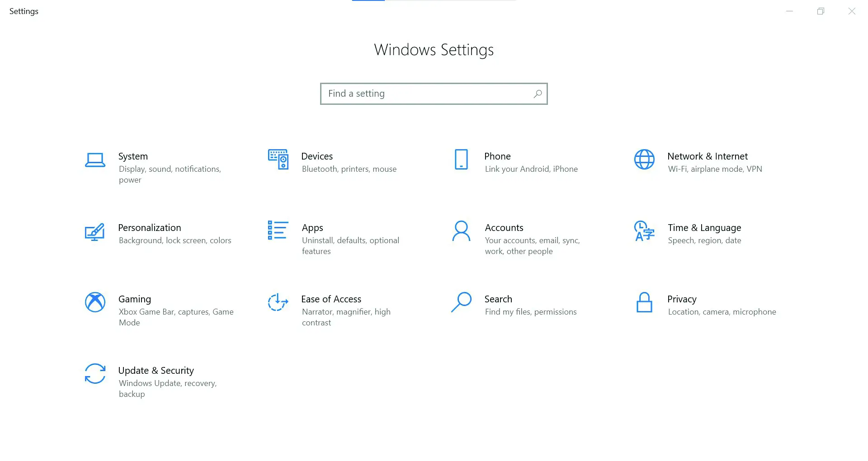
Task: Click the Update & Security refresh arrows icon
Action: coord(95,374)
